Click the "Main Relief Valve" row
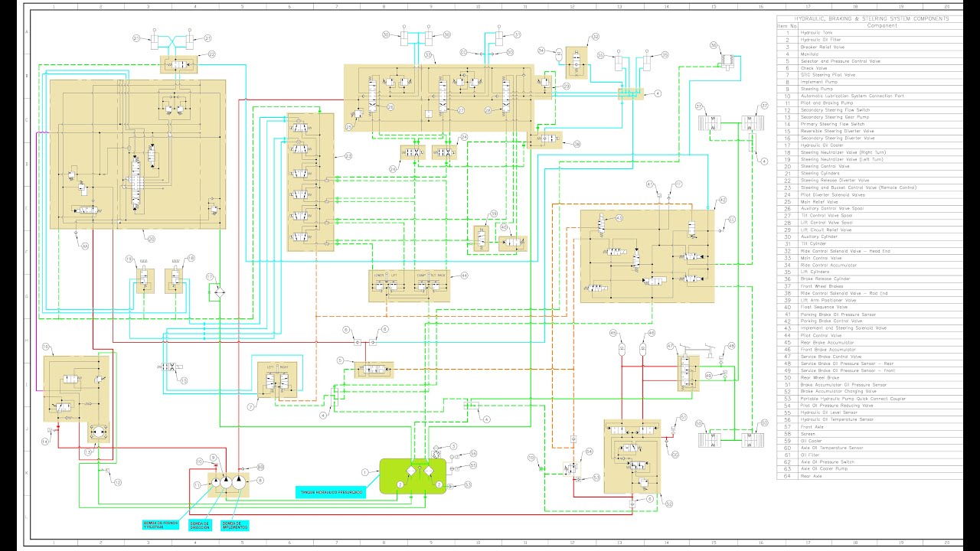This screenshot has width=980, height=551. (x=868, y=201)
